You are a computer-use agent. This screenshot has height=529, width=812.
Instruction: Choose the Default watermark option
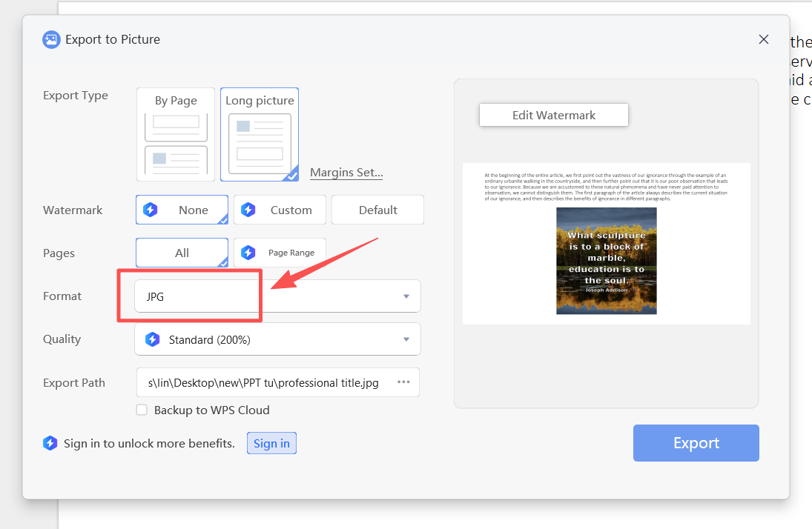[x=377, y=210]
